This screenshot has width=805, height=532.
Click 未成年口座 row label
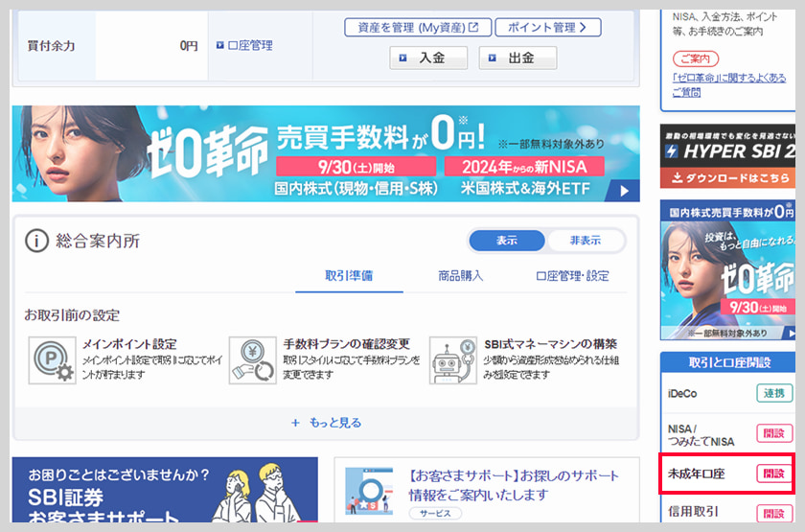[696, 474]
